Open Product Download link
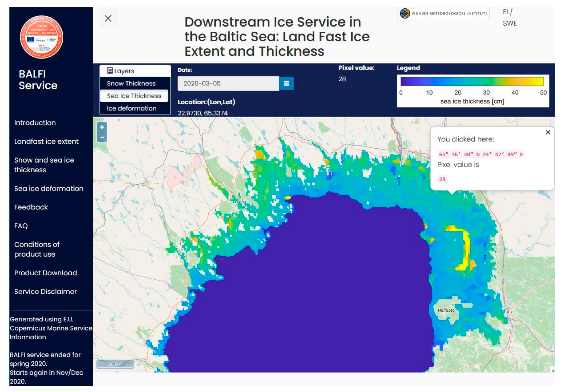Viewport: 567px width, 392px height. coord(45,273)
